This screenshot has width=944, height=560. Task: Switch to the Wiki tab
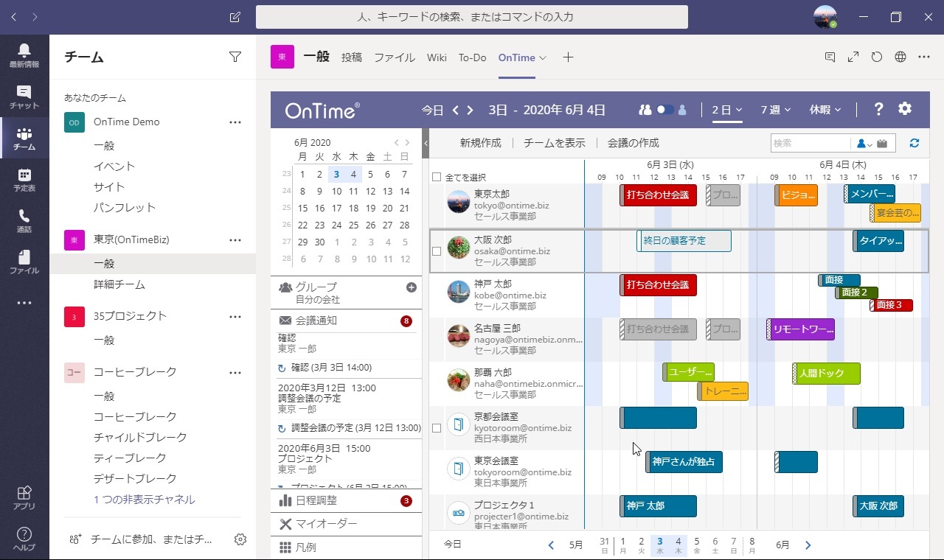click(x=437, y=57)
